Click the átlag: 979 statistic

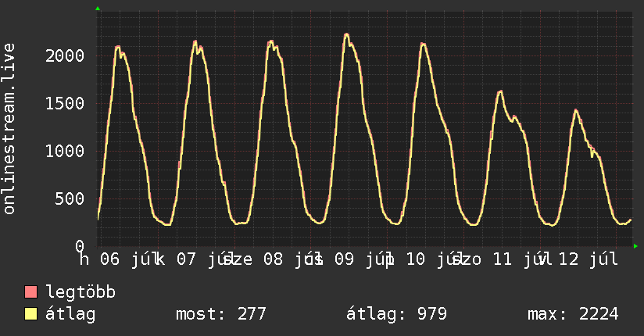coord(396,314)
